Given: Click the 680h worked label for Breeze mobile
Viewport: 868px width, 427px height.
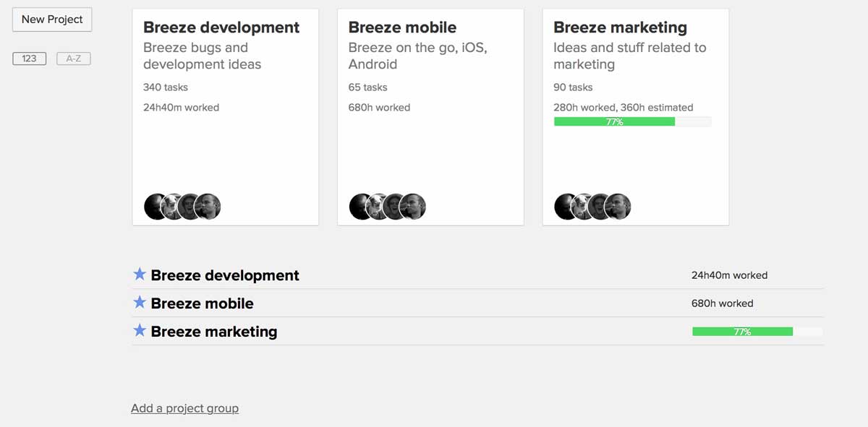Looking at the screenshot, I should [x=722, y=303].
